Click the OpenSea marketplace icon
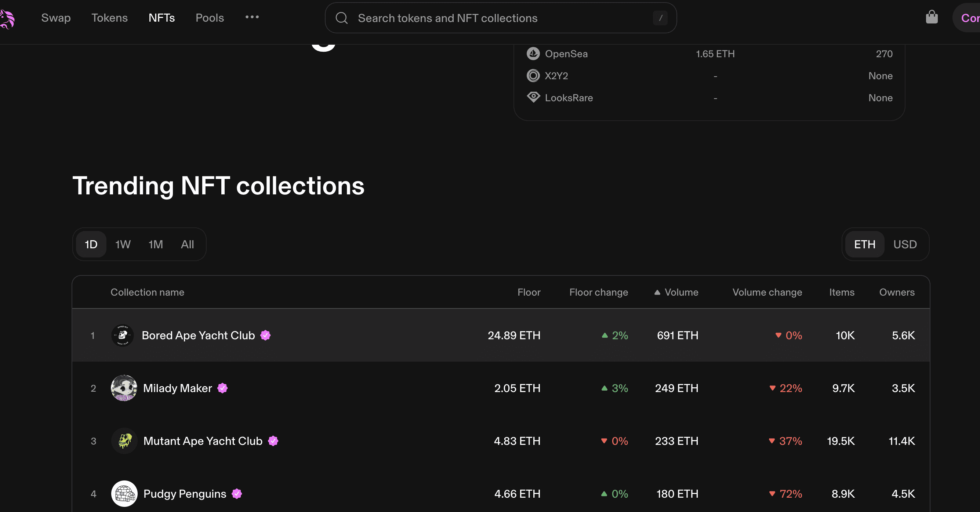Image resolution: width=980 pixels, height=512 pixels. click(x=533, y=54)
